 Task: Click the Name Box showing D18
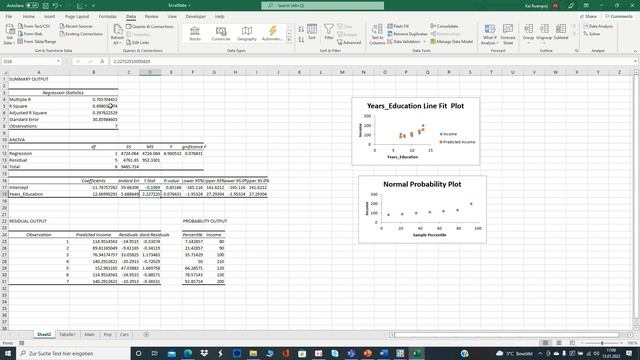pyautogui.click(x=29, y=61)
